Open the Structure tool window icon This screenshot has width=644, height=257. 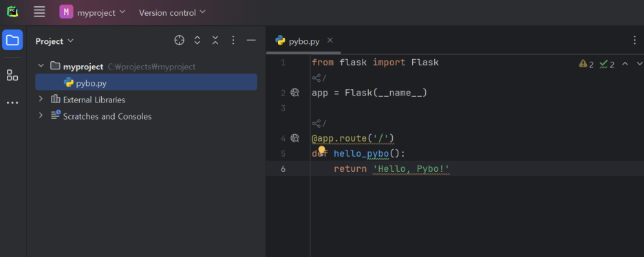point(12,75)
